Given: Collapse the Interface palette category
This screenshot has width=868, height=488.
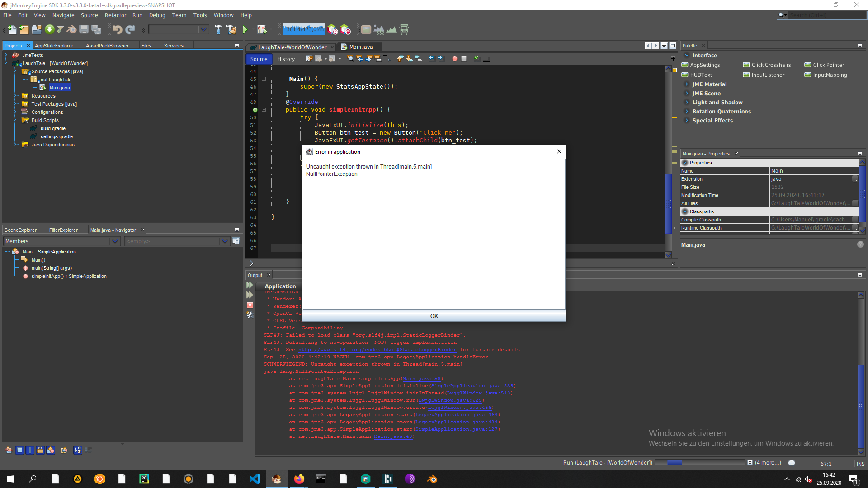Looking at the screenshot, I should (686, 56).
